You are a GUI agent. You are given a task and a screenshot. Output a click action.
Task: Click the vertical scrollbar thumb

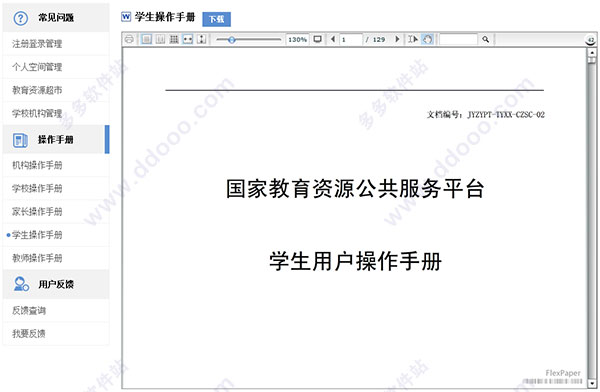click(x=592, y=60)
